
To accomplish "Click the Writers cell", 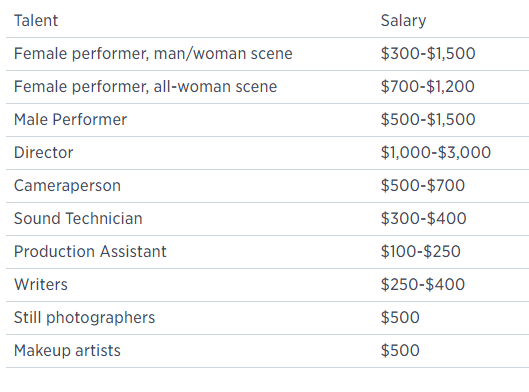I will coord(41,285).
